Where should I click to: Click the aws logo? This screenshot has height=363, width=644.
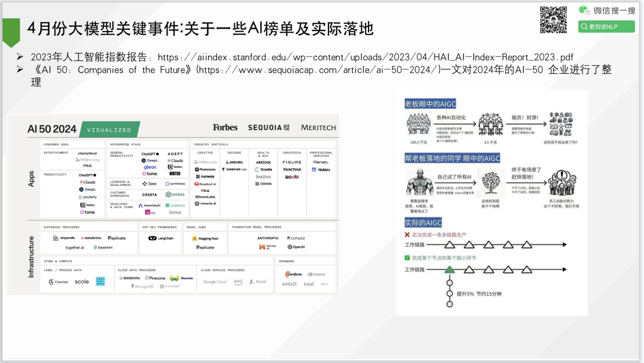tap(238, 281)
